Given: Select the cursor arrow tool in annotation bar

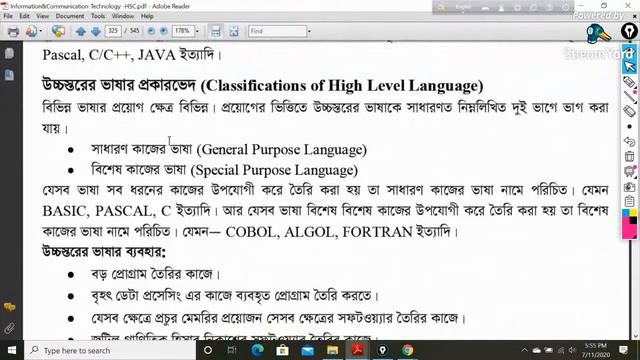Looking at the screenshot, I should [x=629, y=66].
